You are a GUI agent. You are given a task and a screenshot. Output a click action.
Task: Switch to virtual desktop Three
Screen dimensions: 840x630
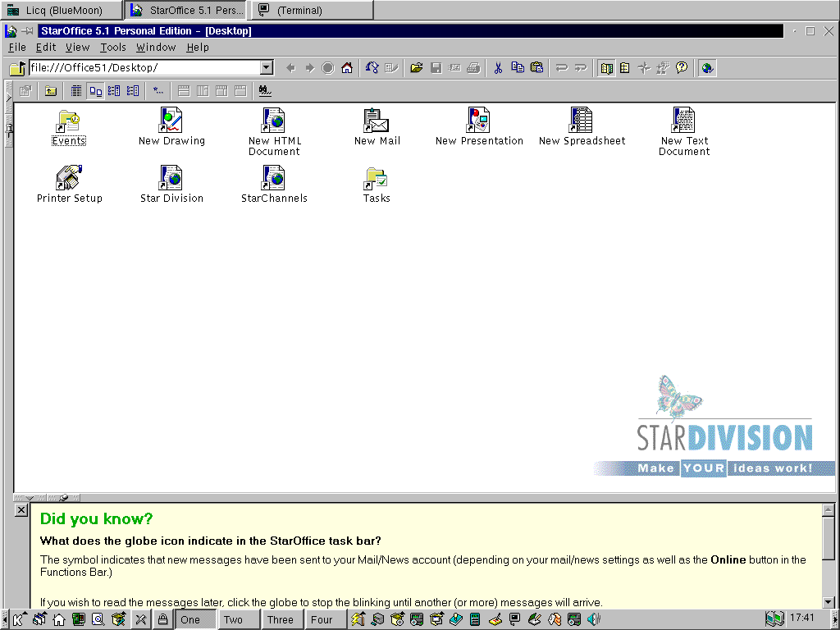click(x=280, y=619)
